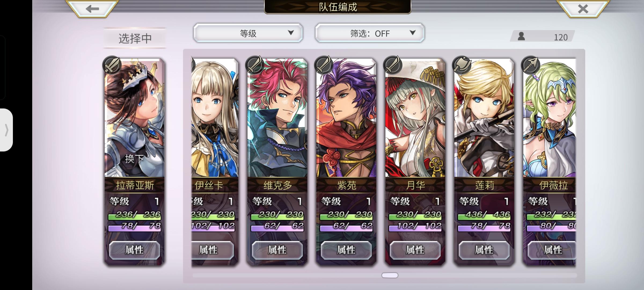The width and height of the screenshot is (644, 290).
Task: Open 属性 for 维克多
Action: click(277, 250)
